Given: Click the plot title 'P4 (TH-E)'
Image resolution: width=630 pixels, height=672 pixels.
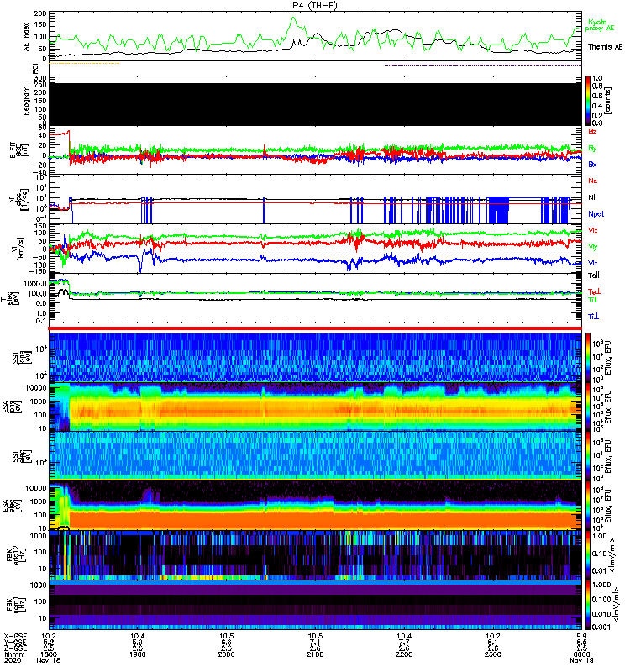Looking at the screenshot, I should click(315, 5).
